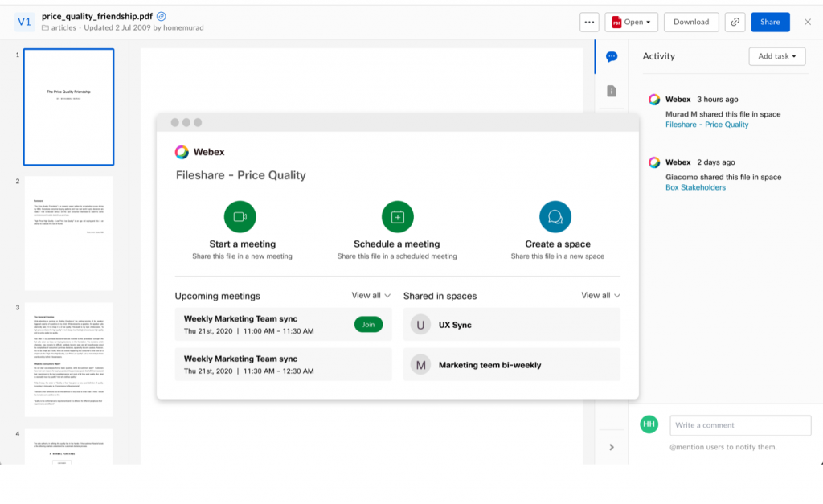Viewport: 823px width, 504px height.
Task: Click the Schedule a meeting calendar icon
Action: [x=399, y=215]
